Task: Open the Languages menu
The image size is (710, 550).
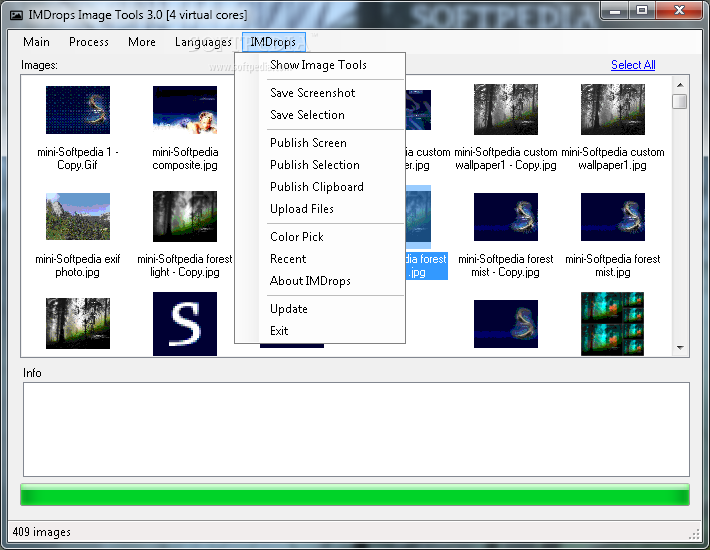Action: (203, 42)
